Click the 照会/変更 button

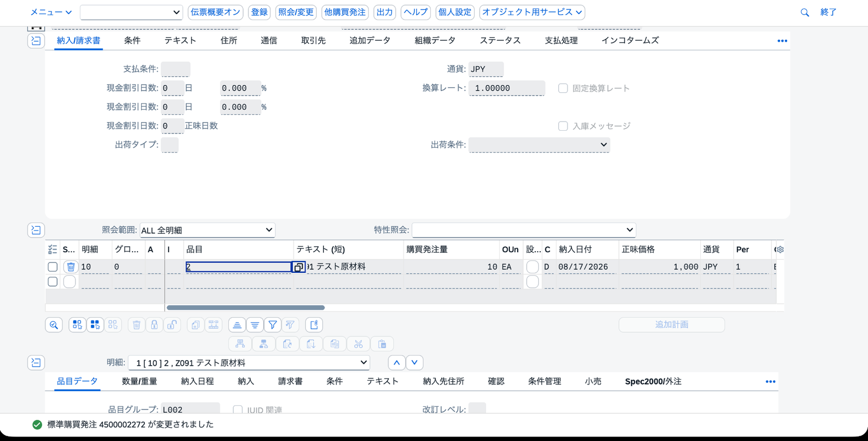coord(296,12)
